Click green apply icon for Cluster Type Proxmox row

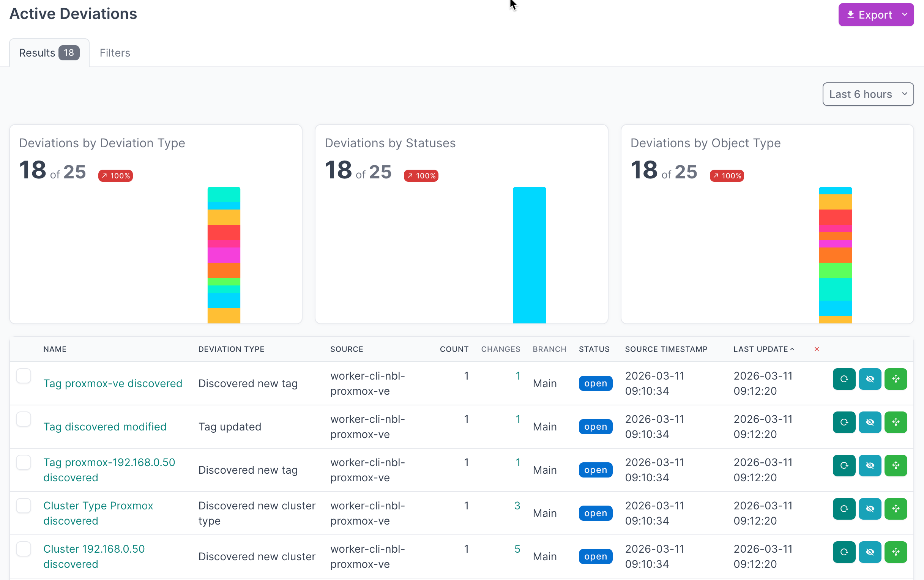896,509
